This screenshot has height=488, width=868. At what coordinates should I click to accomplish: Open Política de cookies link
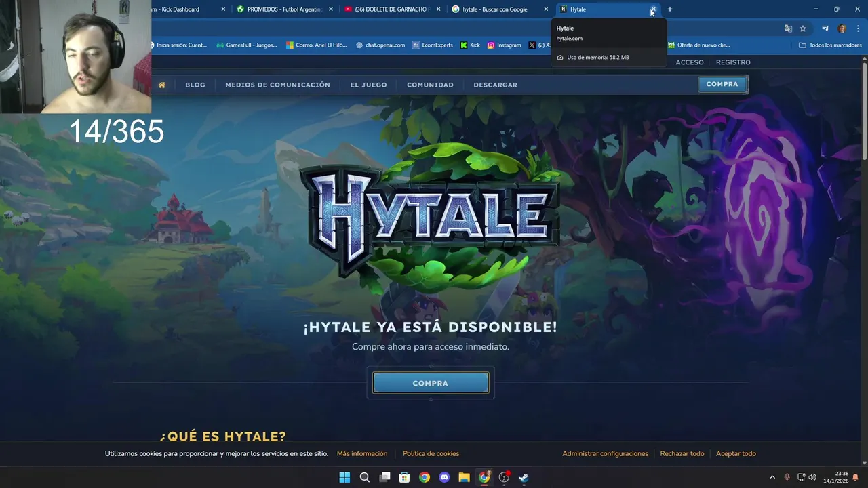tap(431, 453)
